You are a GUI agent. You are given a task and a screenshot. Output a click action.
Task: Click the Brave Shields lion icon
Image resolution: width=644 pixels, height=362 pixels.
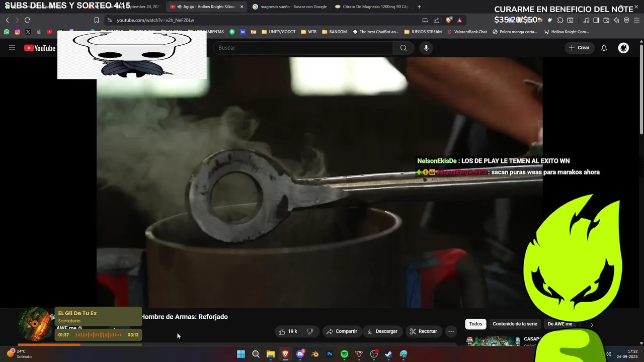(449, 20)
